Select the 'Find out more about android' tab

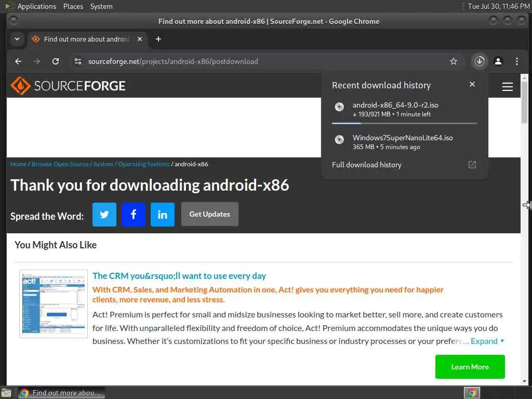(x=87, y=39)
